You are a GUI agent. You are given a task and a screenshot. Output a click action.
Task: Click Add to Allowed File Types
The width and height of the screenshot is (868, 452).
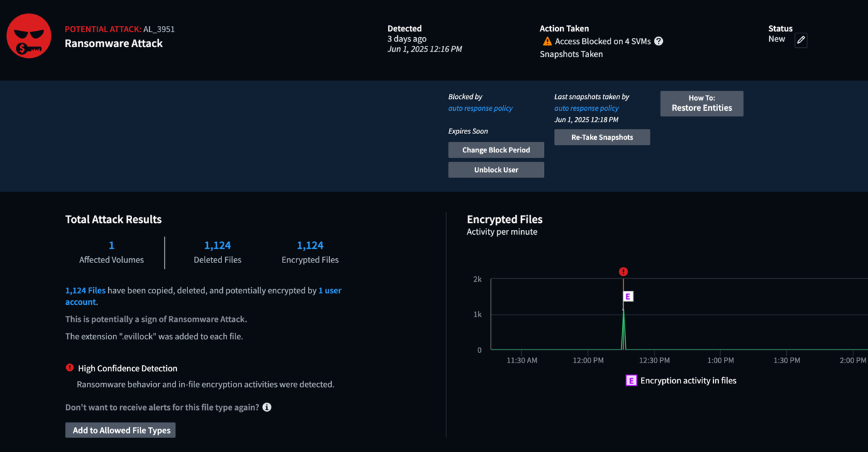pyautogui.click(x=120, y=430)
